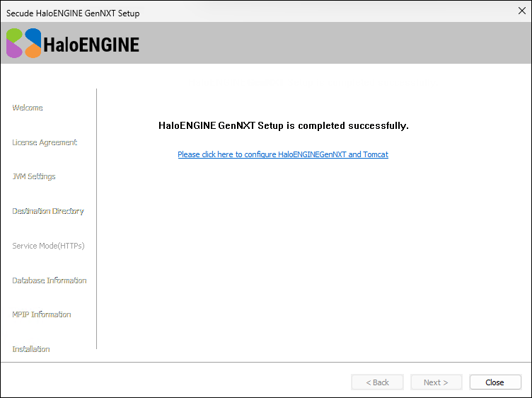532x398 pixels.
Task: Open the configure HaloENGINEGenNXT and Tomcat link
Action: tap(283, 154)
